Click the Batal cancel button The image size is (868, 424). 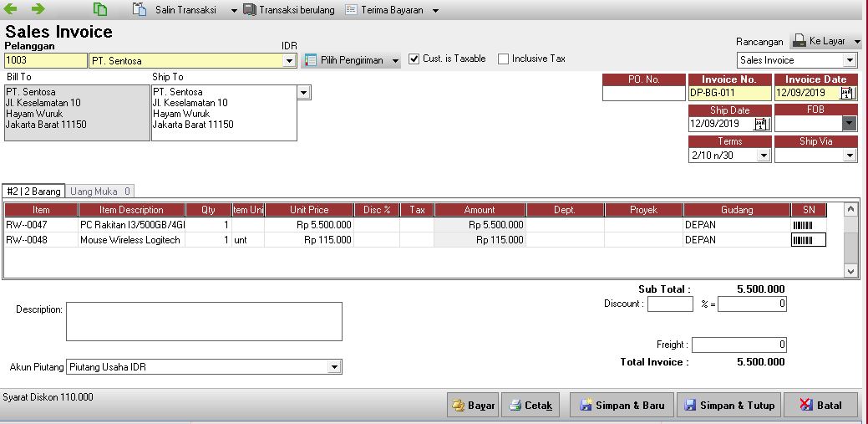(x=821, y=405)
